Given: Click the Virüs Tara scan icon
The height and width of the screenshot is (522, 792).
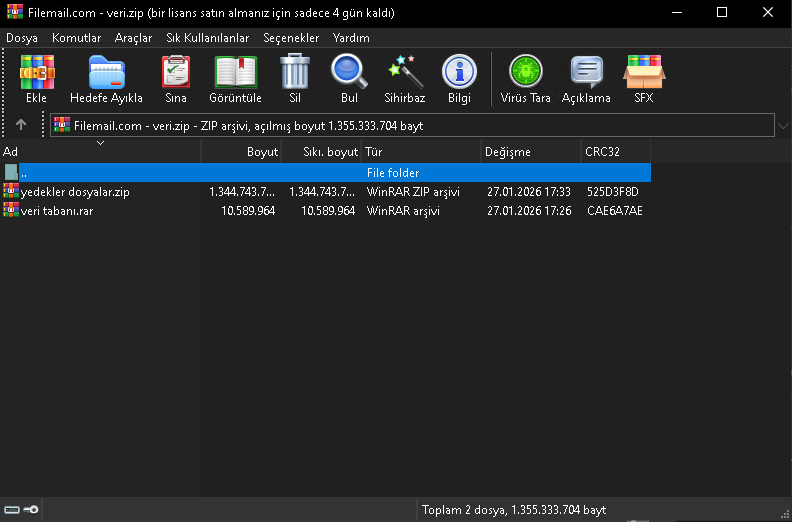Looking at the screenshot, I should pyautogui.click(x=525, y=72).
